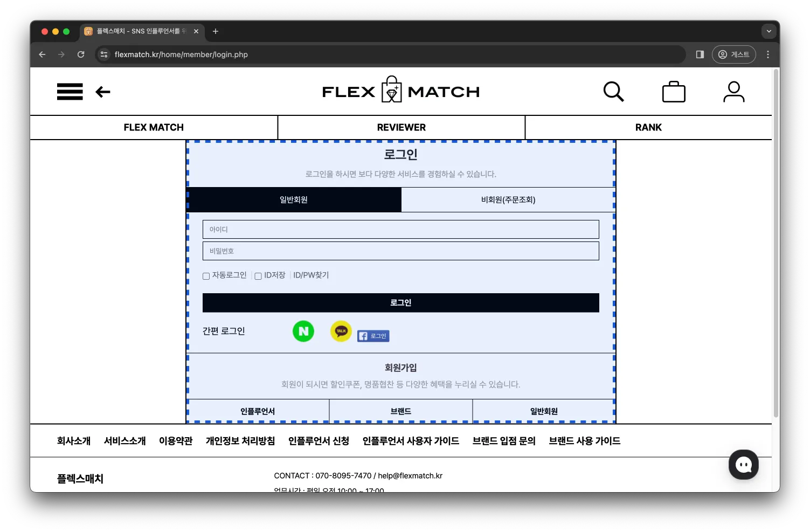Expand the tab search dropdown arrow
Image resolution: width=810 pixels, height=532 pixels.
(x=769, y=31)
